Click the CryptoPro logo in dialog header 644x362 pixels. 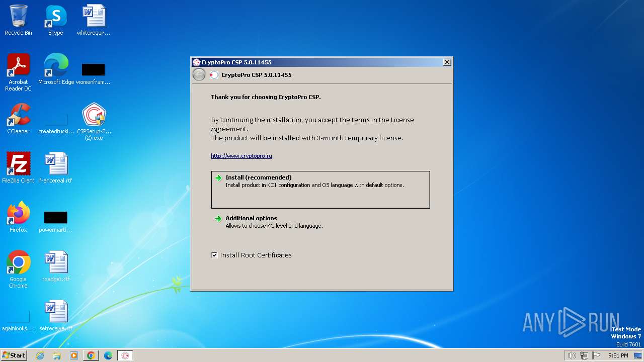click(x=214, y=75)
